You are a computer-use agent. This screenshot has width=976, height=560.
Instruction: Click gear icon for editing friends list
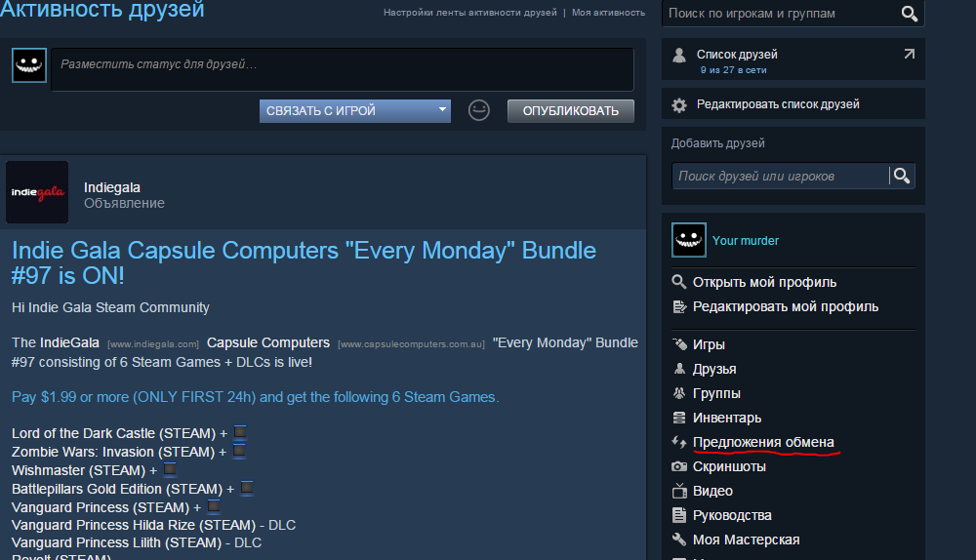[679, 105]
